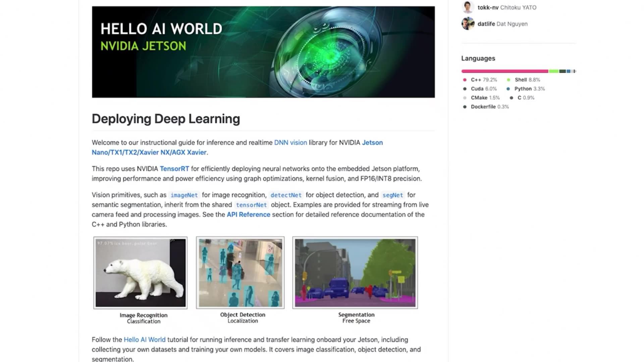Open the polar bear image recognition thumbnail
The height and width of the screenshot is (362, 644).
point(140,273)
